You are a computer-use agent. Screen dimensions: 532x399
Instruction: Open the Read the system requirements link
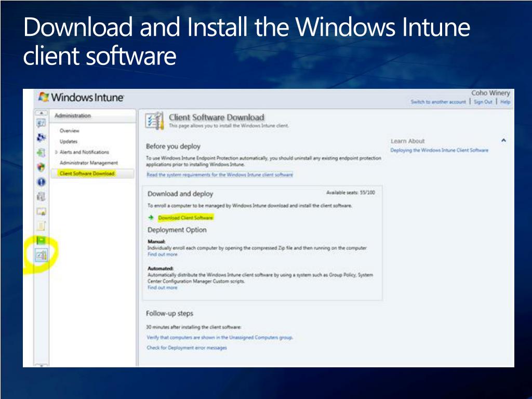[x=220, y=175]
